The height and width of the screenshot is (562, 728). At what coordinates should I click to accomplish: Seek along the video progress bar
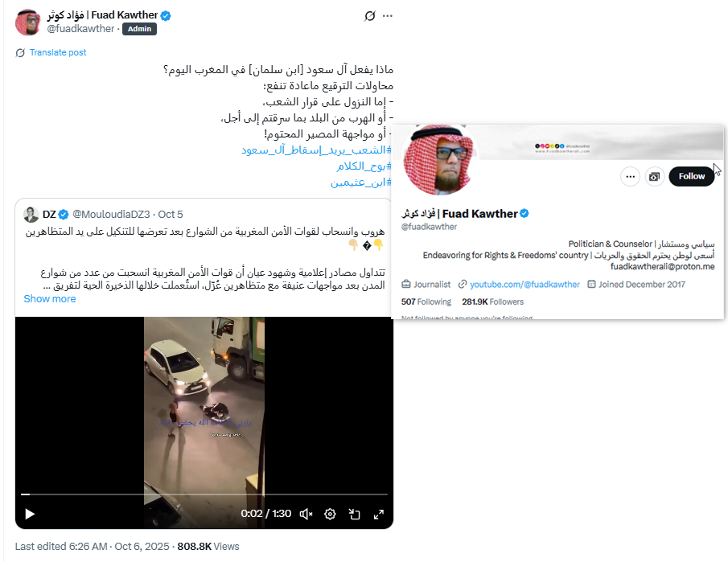click(204, 494)
